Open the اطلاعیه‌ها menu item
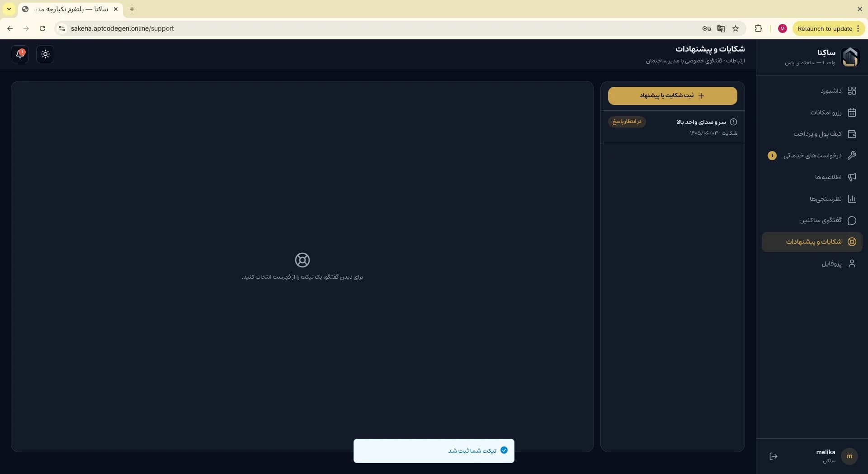 tap(812, 177)
